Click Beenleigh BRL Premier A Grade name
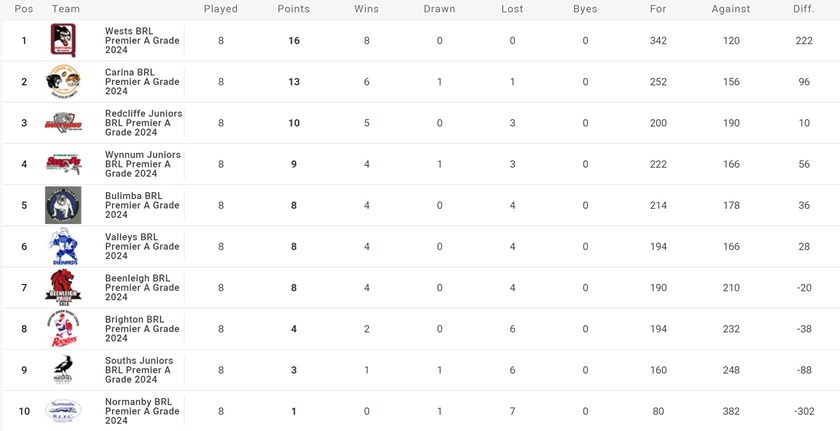The image size is (840, 431). [x=142, y=287]
